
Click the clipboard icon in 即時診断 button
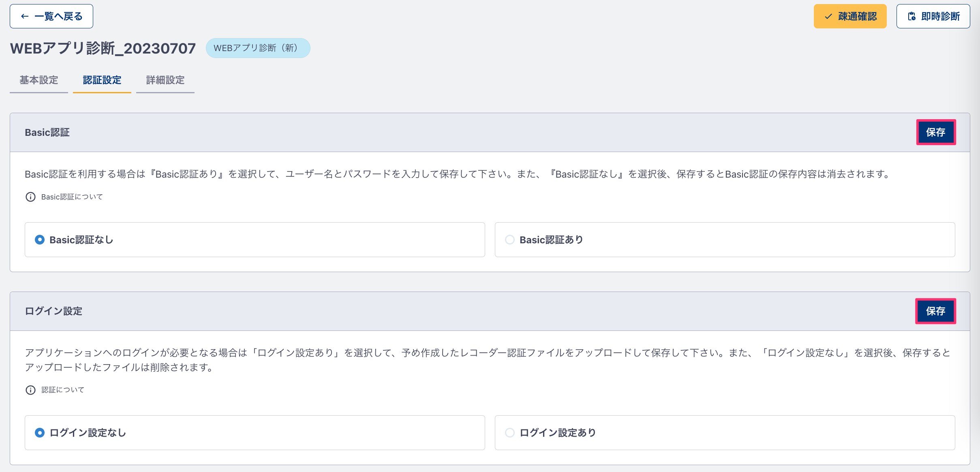tap(912, 16)
